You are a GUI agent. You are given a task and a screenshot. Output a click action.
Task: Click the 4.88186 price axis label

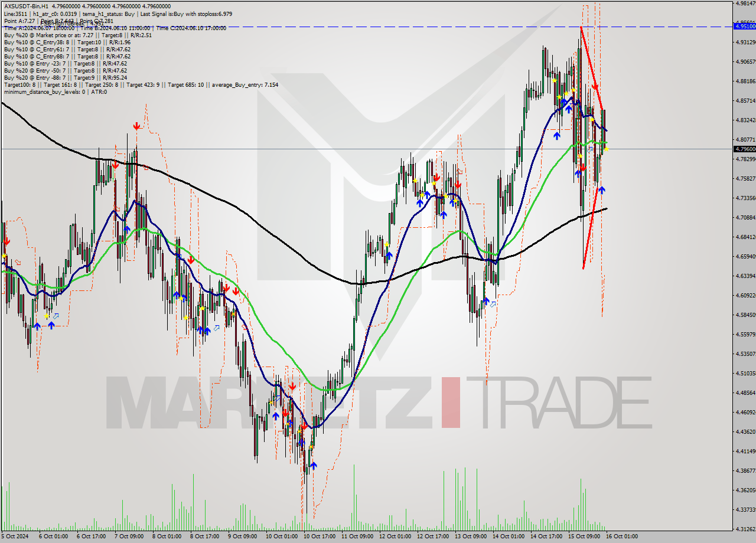pos(745,81)
